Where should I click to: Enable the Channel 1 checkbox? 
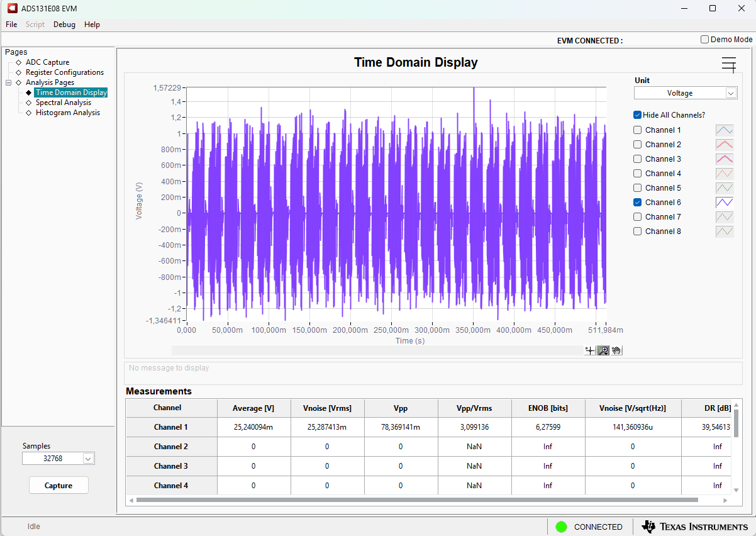[x=638, y=130]
